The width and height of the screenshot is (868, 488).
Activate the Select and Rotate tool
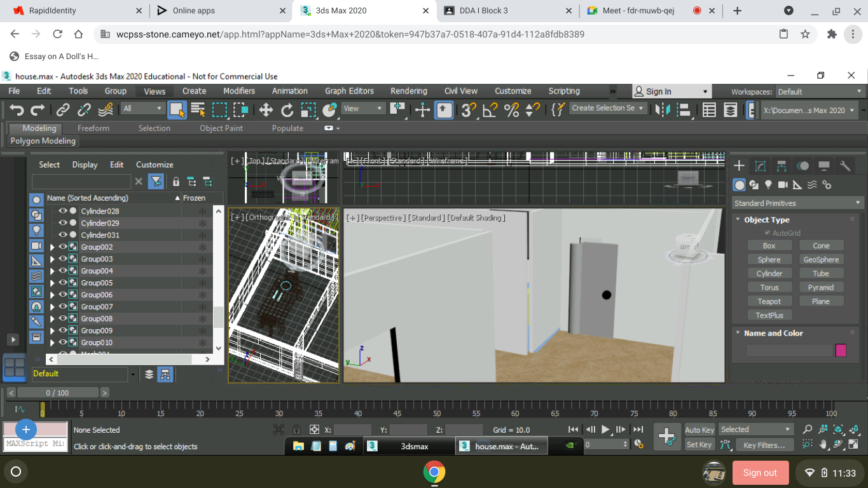click(x=287, y=109)
